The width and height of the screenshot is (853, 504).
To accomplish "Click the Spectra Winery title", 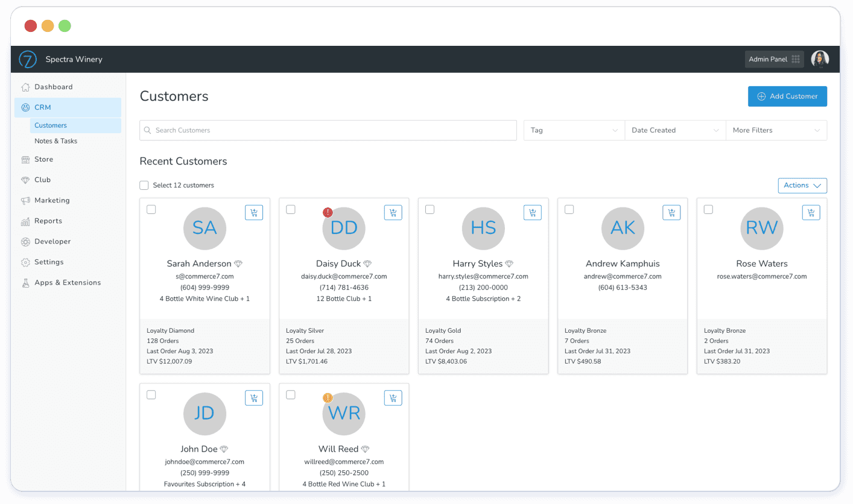I will tap(74, 60).
